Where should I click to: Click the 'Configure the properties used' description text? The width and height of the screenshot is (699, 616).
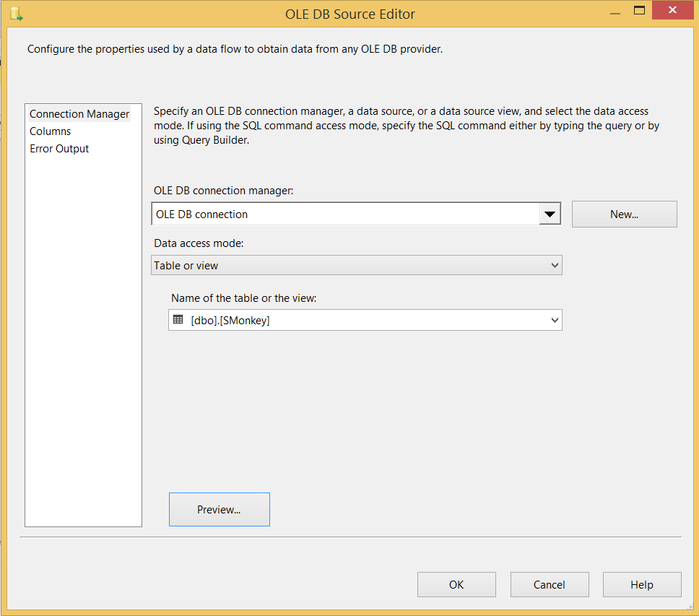[x=235, y=49]
